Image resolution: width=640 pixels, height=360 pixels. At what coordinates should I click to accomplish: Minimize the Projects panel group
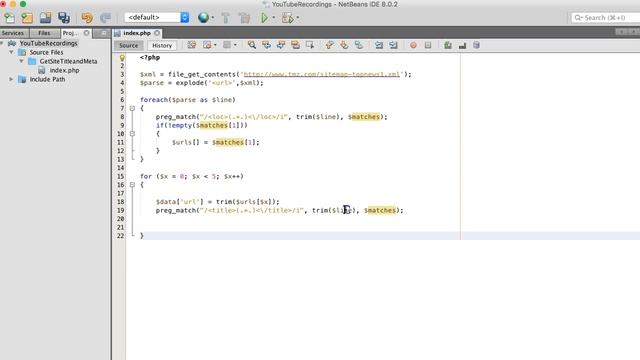(x=104, y=33)
